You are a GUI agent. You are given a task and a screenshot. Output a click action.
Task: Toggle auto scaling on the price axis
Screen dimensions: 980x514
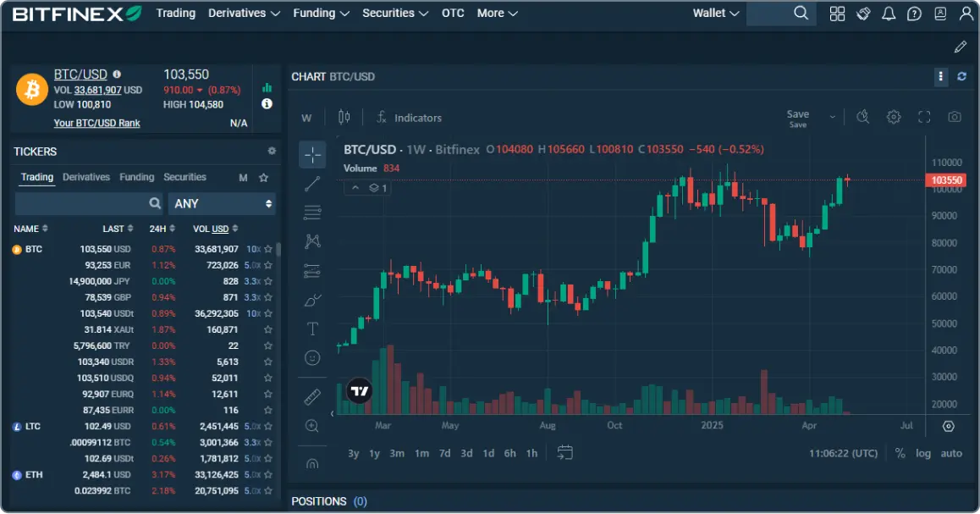pos(951,453)
